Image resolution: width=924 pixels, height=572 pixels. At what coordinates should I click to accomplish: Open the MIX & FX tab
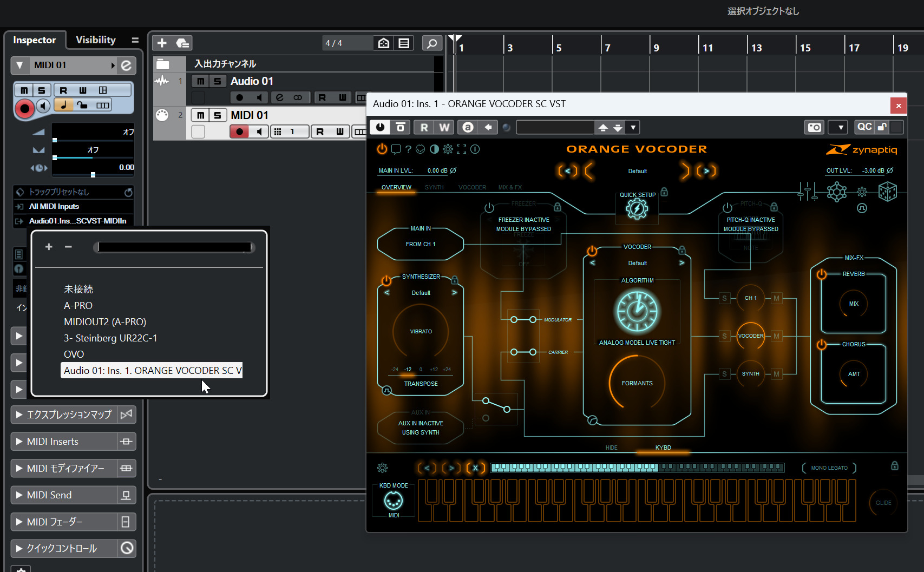point(510,188)
